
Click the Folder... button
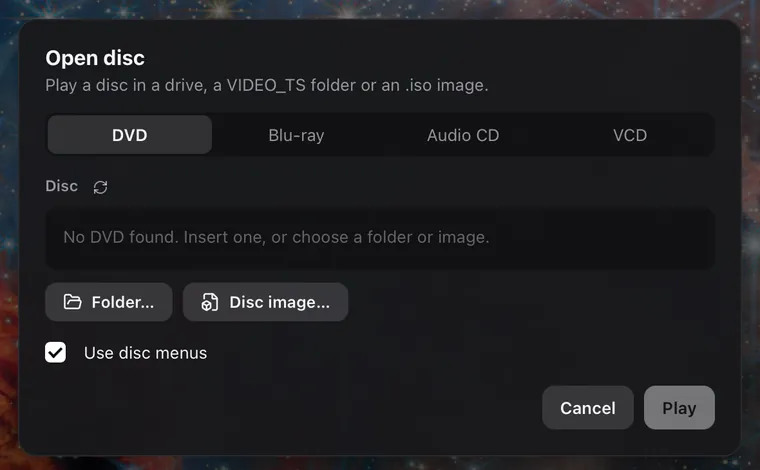109,302
